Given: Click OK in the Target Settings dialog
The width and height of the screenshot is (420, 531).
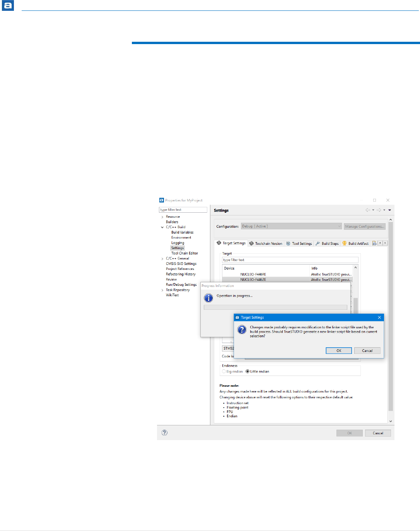Looking at the screenshot, I should point(339,350).
